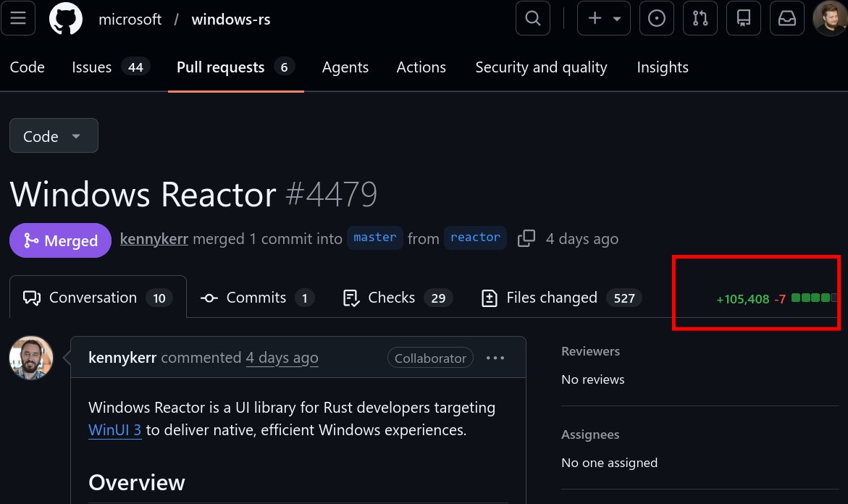Open the issues inbox circle icon
This screenshot has width=848, height=504.
click(657, 18)
